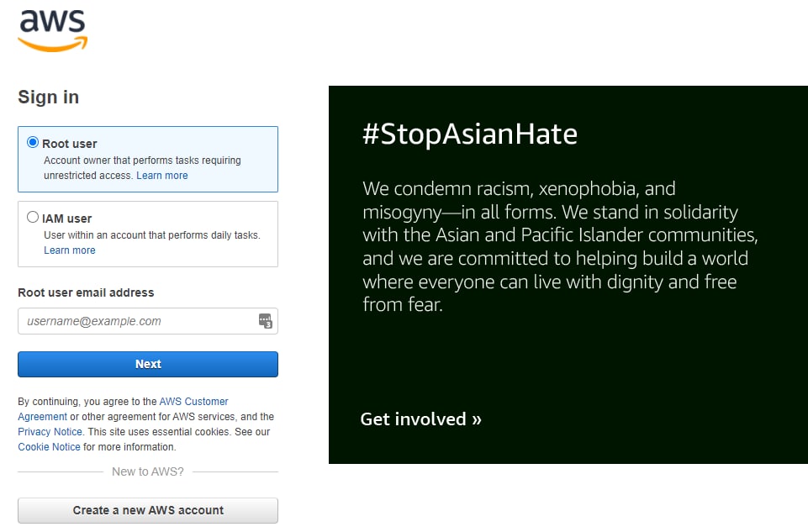Screen dimensions: 808x532
Task: Focus the Root user email address field
Action: [x=148, y=321]
